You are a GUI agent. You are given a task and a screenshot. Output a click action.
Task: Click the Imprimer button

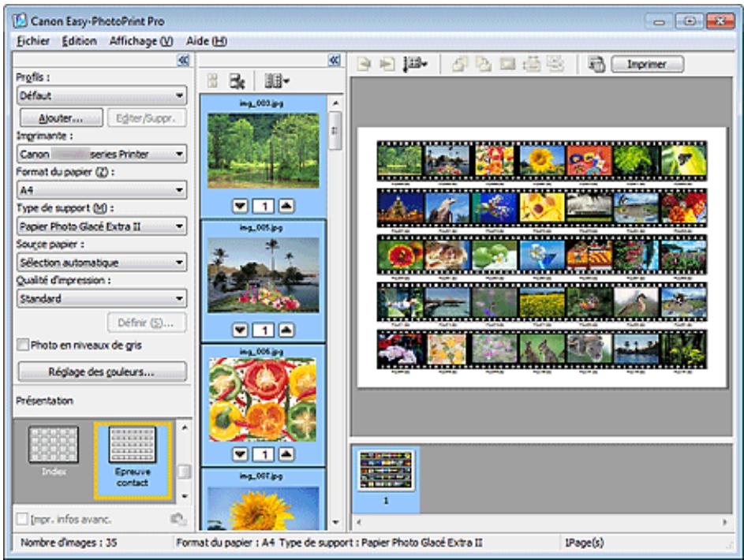click(647, 64)
